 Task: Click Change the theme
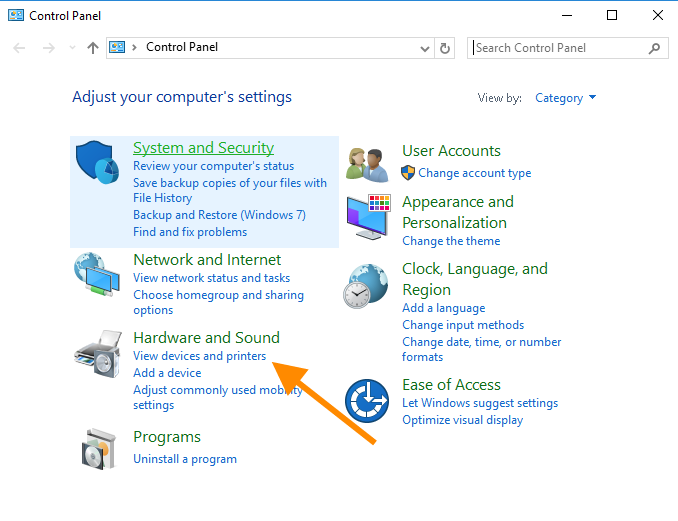tap(451, 241)
